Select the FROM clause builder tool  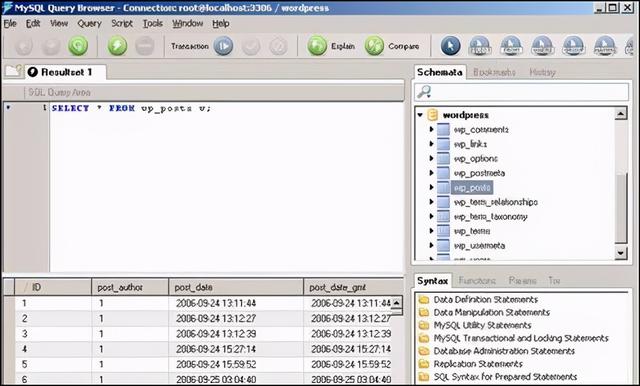tap(511, 46)
